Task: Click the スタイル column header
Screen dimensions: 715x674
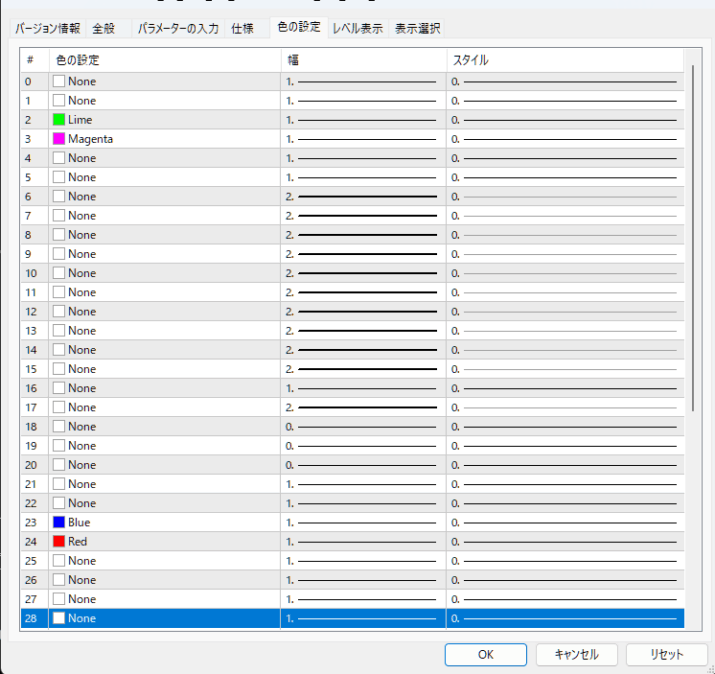Action: 565,60
